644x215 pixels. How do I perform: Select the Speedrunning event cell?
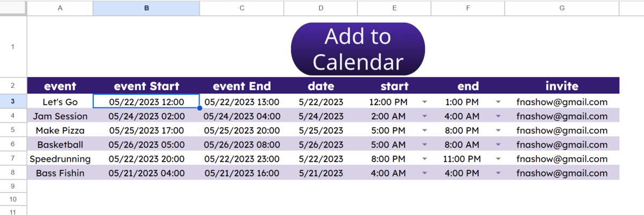pos(60,159)
